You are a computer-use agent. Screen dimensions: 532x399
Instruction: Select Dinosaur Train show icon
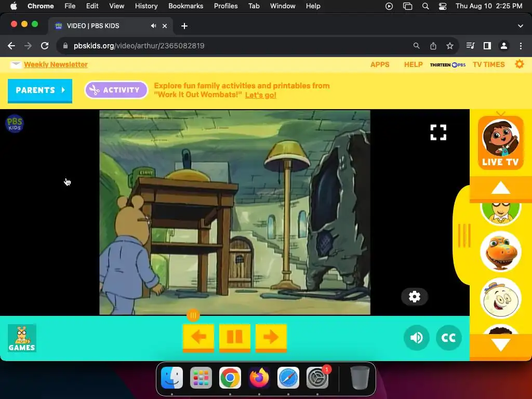pos(500,251)
